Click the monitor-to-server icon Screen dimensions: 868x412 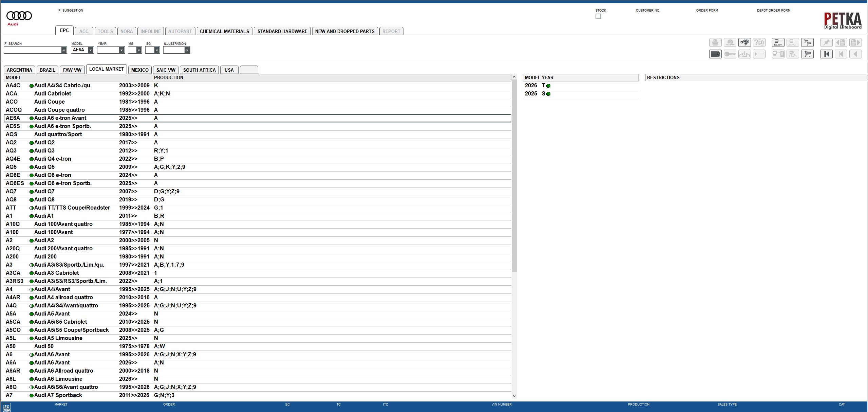click(x=778, y=54)
